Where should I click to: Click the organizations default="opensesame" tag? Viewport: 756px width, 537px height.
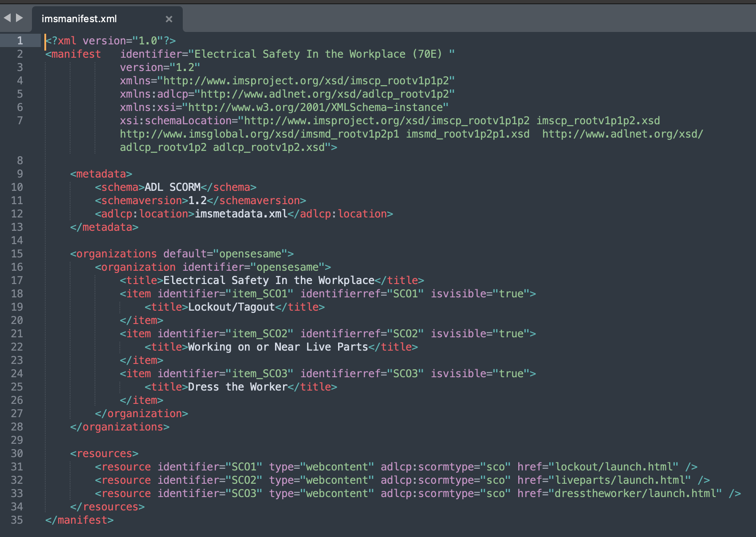[x=182, y=254]
